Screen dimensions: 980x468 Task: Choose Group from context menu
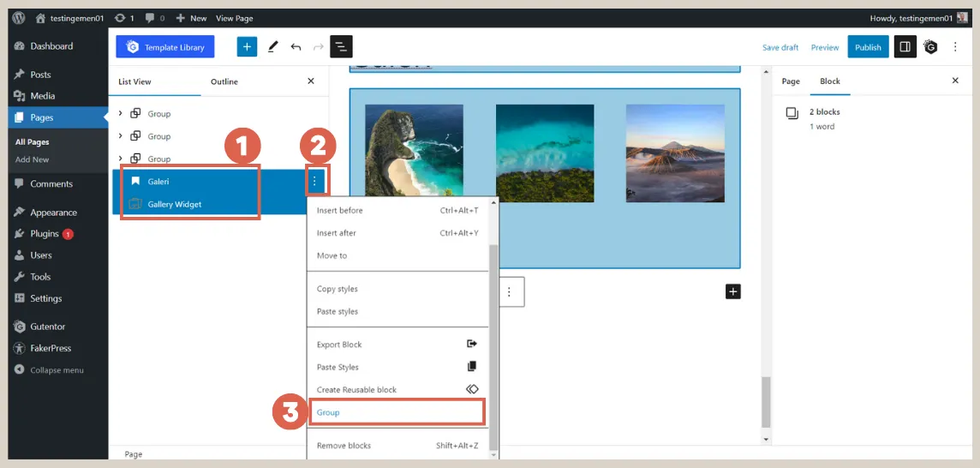point(397,412)
